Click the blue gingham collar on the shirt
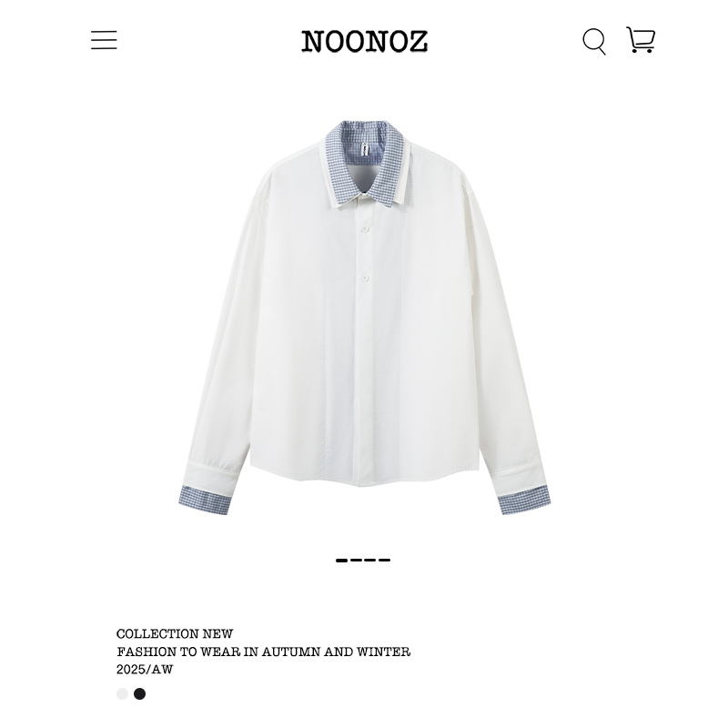The height and width of the screenshot is (728, 728). click(365, 163)
